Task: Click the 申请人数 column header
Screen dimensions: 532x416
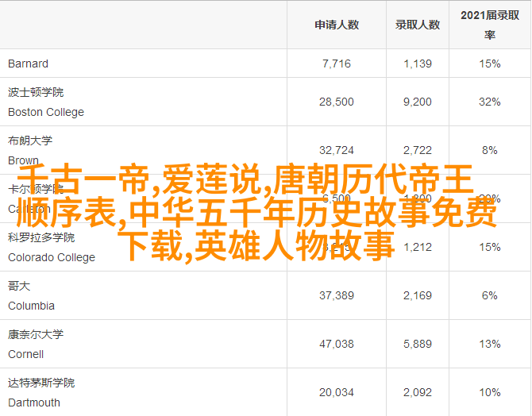Action: [x=337, y=25]
